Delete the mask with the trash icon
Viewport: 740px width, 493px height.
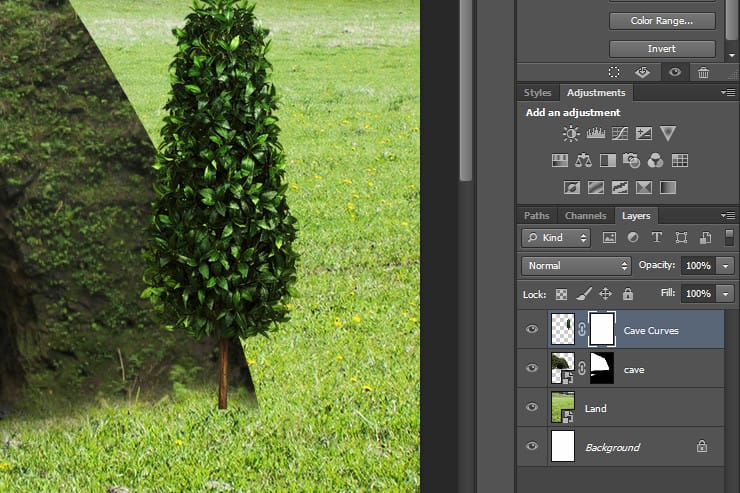tap(703, 73)
